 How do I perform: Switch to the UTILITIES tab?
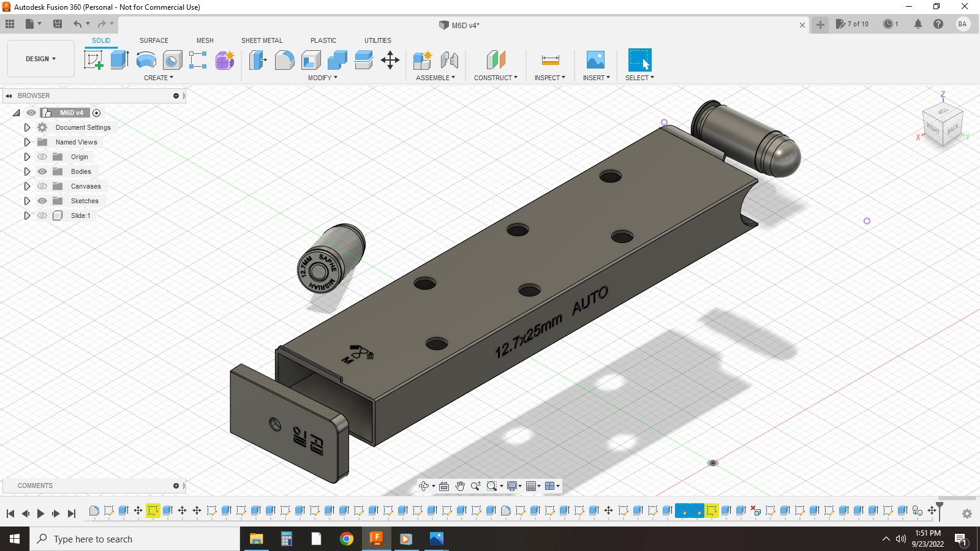[x=378, y=40]
